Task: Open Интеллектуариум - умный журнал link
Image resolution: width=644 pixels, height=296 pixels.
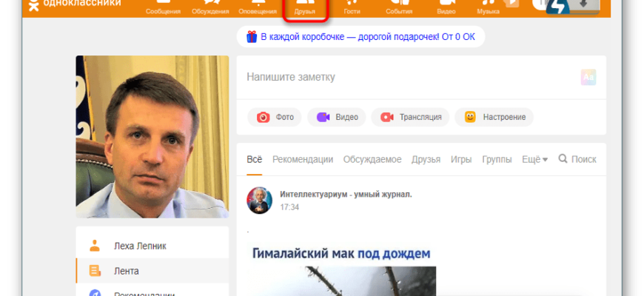Action: [x=346, y=195]
